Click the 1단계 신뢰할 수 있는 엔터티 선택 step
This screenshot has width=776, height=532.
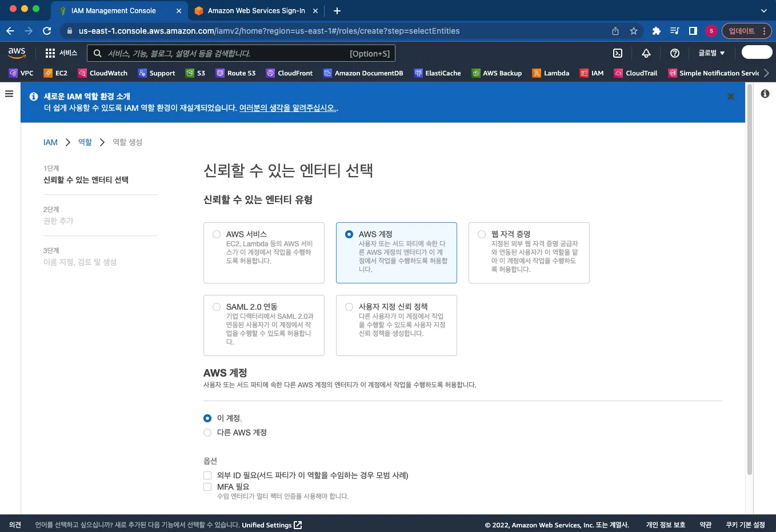point(86,174)
